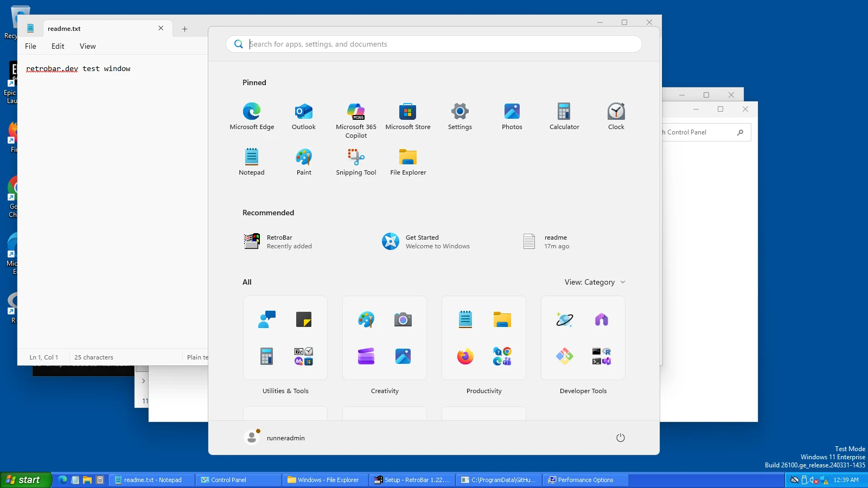
Task: Open the File menu in Notepad
Action: point(30,46)
